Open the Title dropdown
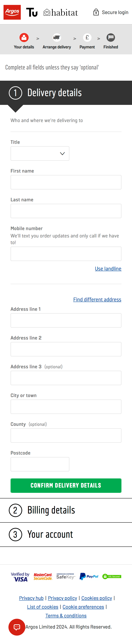 (x=40, y=153)
